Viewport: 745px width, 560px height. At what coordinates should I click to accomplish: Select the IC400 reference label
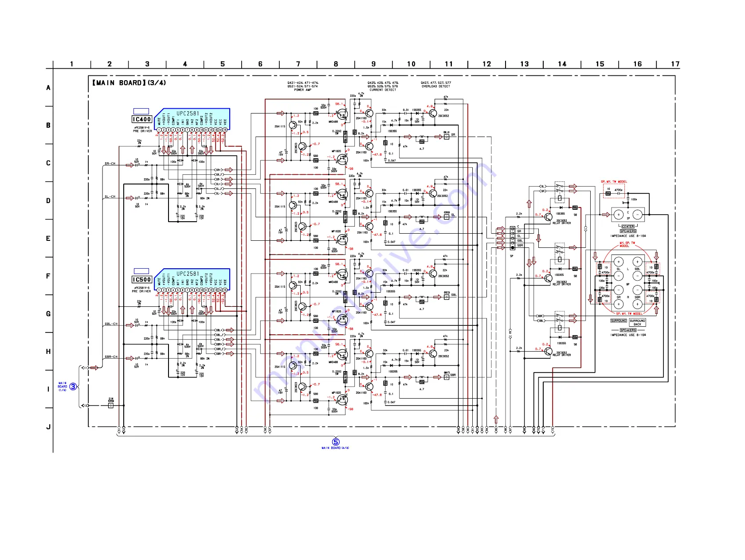(x=142, y=119)
